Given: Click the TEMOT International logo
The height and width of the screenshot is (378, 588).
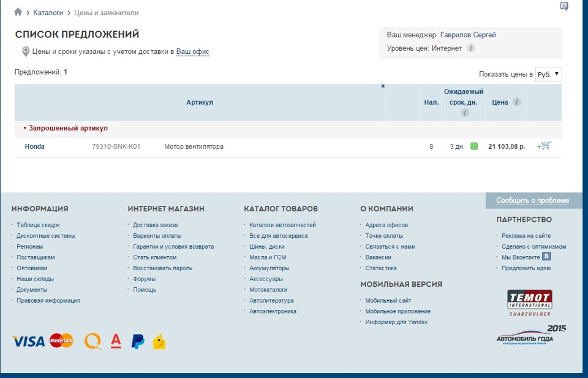Looking at the screenshot, I should point(529,303).
